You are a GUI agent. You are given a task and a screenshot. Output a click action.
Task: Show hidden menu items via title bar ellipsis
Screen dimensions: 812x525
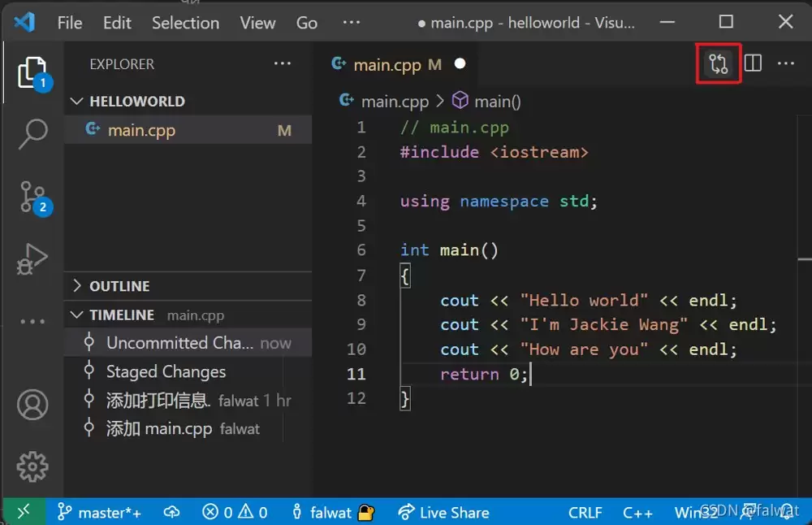click(x=351, y=22)
